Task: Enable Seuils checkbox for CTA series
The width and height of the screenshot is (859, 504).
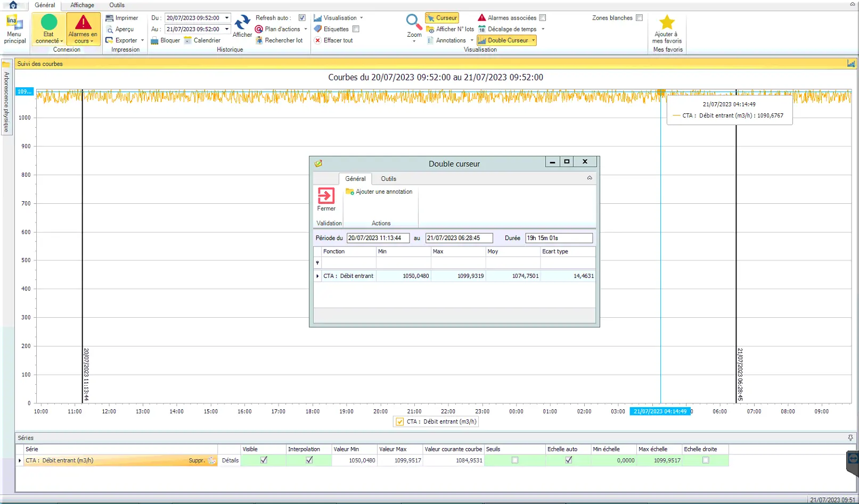Action: point(515,460)
